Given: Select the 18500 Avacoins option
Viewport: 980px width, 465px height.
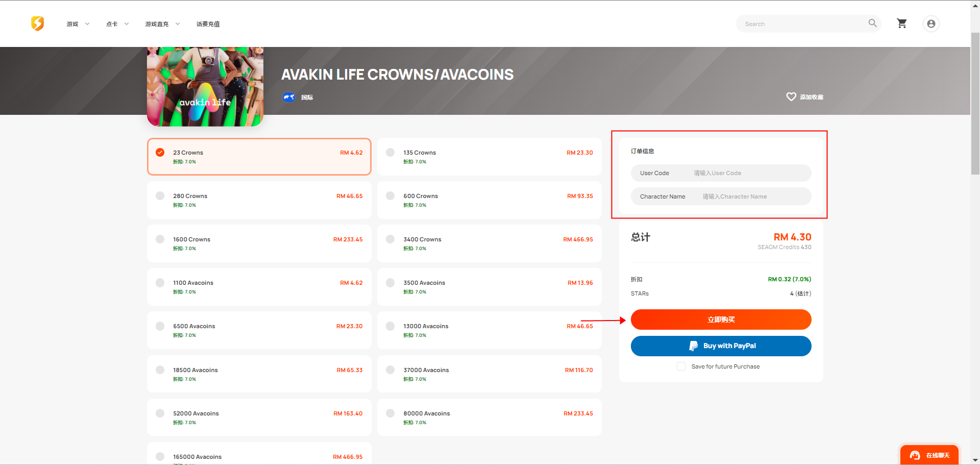Looking at the screenshot, I should pyautogui.click(x=259, y=374).
